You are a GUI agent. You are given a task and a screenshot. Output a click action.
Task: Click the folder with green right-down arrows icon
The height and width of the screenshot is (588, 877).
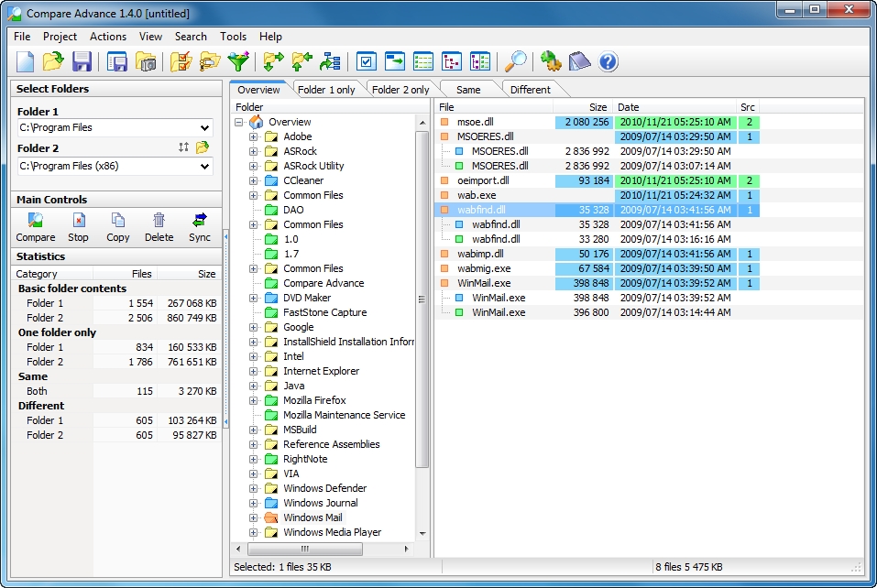pos(273,61)
